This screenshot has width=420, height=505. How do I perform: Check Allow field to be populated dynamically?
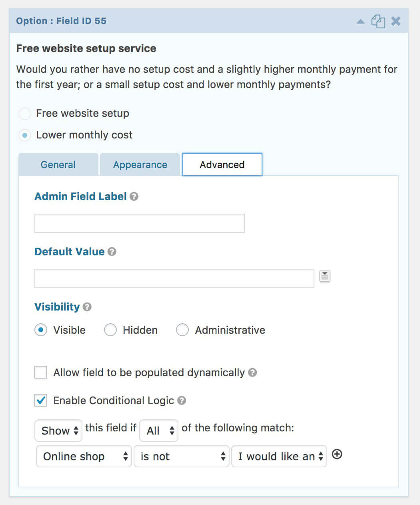coord(41,373)
